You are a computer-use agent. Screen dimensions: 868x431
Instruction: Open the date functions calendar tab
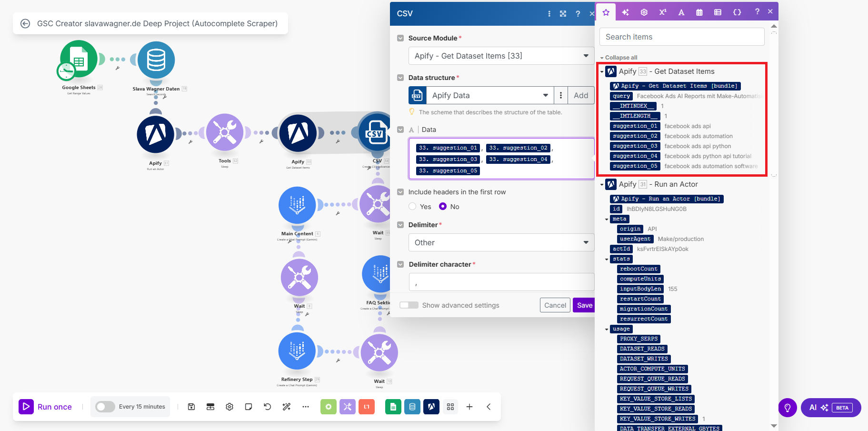click(x=699, y=12)
